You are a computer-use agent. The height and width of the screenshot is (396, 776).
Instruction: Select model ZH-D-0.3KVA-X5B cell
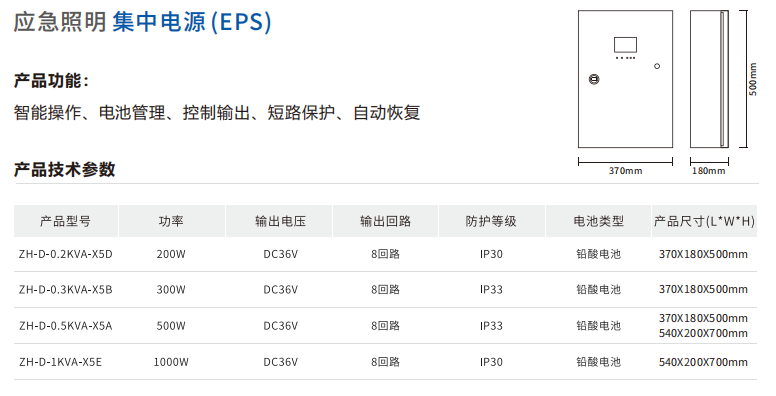(x=66, y=290)
